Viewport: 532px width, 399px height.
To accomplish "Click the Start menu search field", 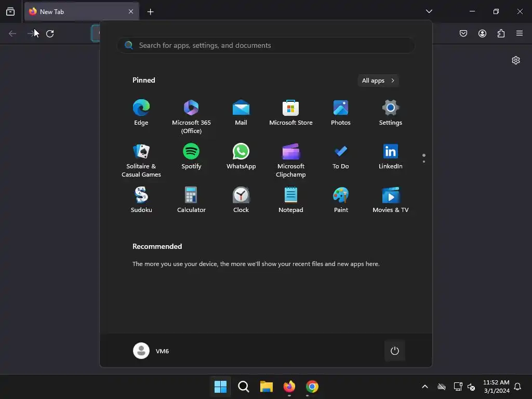I will 265,46.
